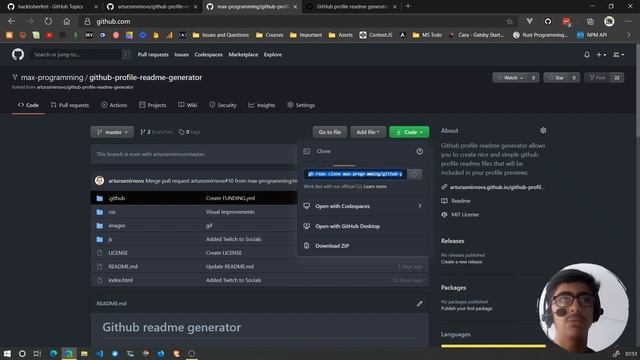Go to Explore in top nav
Screen dimensions: 640x360
click(273, 55)
